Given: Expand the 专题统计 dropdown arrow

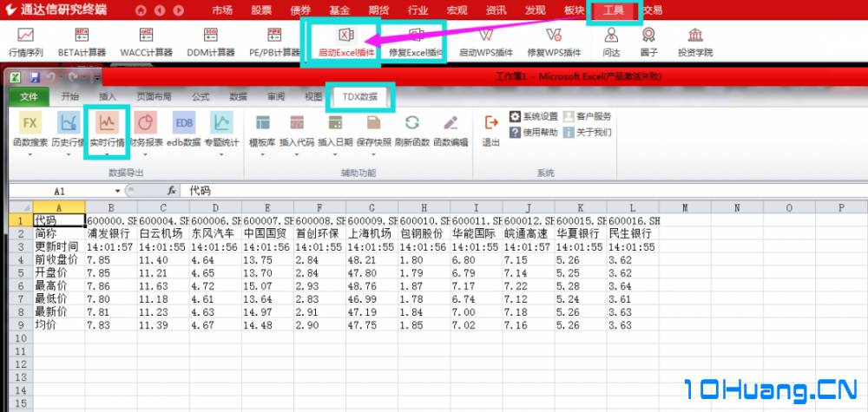Looking at the screenshot, I should 221,154.
